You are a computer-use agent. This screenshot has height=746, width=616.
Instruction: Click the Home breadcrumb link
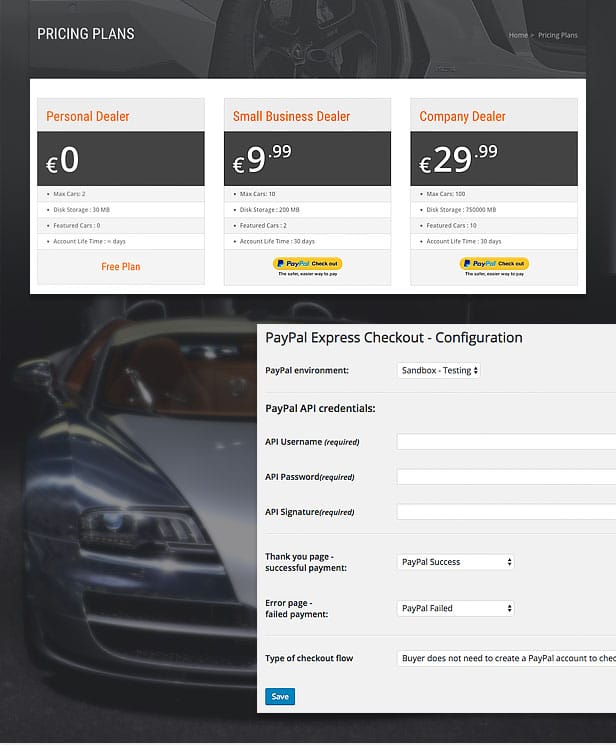coord(518,35)
